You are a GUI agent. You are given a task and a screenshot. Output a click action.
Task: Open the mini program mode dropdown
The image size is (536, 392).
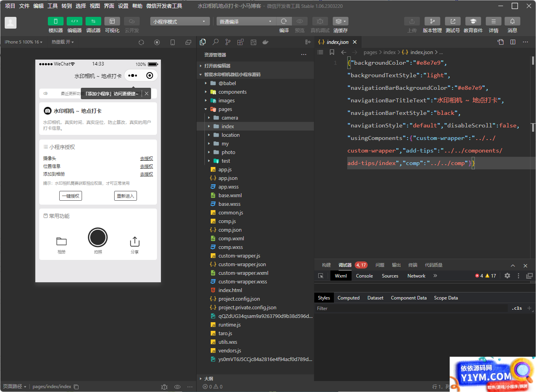pos(180,22)
